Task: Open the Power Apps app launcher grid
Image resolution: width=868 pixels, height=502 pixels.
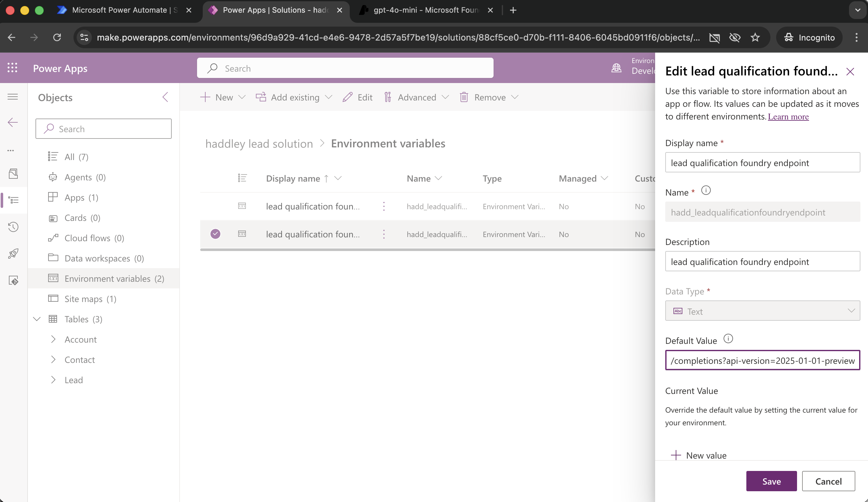Action: [x=12, y=68]
